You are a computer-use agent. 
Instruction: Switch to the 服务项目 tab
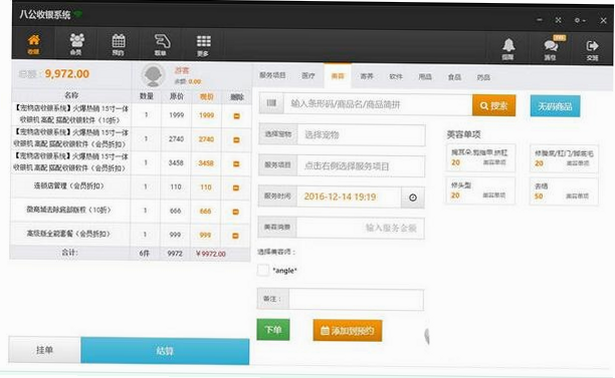pyautogui.click(x=272, y=75)
